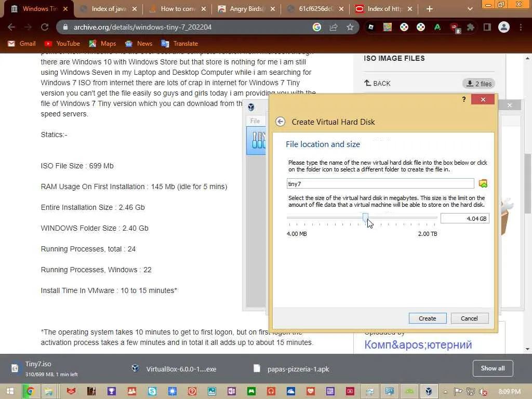Open the Roblox extension icon
Viewport: 532px width, 399px height.
click(x=371, y=27)
